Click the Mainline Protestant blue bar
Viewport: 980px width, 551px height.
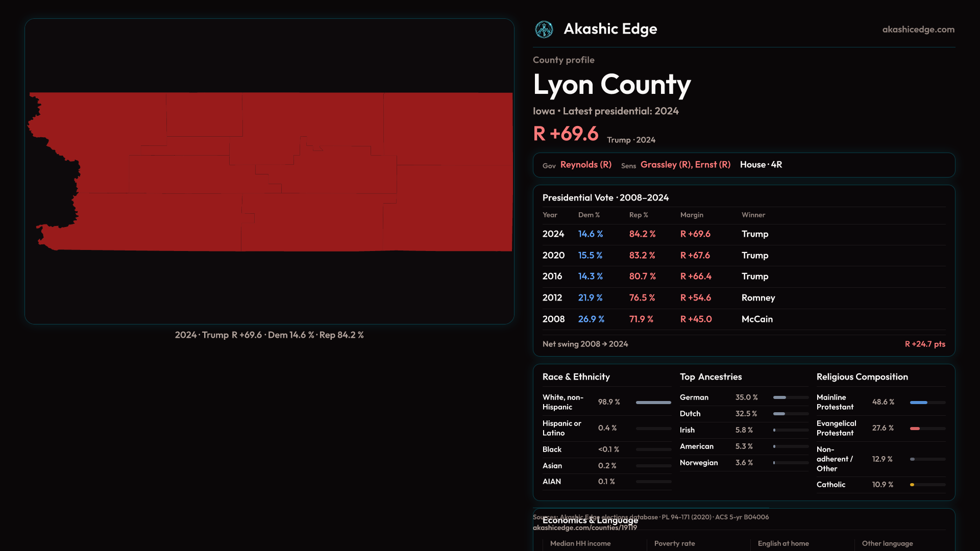(x=918, y=403)
